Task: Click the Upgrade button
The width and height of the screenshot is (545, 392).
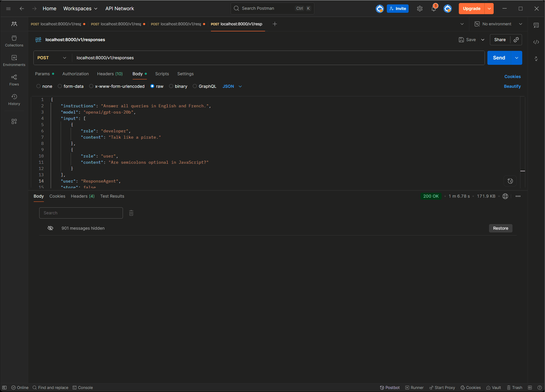Action: pos(471,9)
